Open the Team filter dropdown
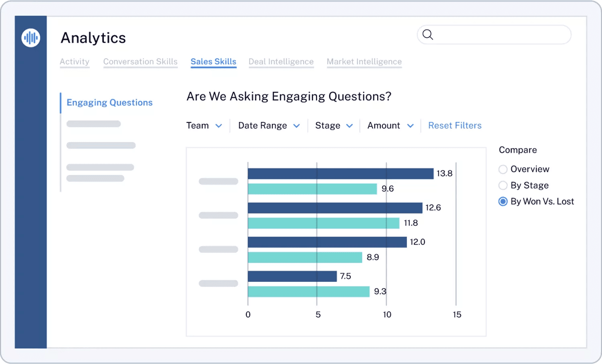 point(204,125)
